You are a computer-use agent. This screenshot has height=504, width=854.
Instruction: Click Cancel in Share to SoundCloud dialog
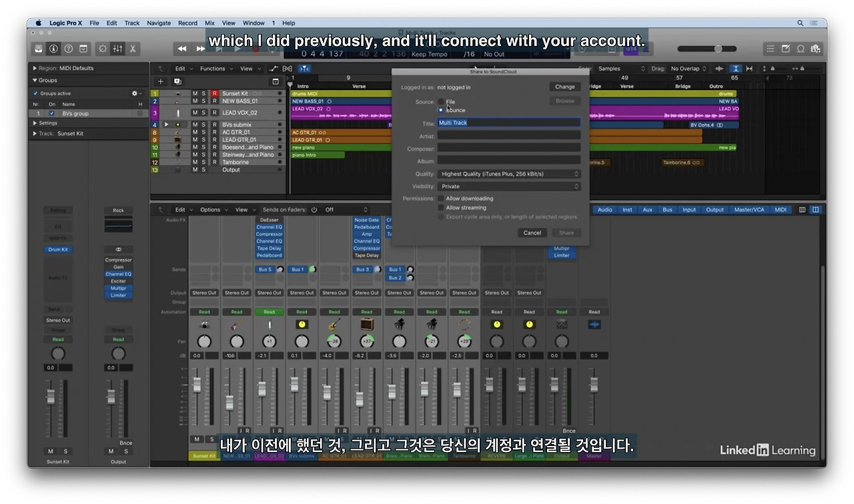pyautogui.click(x=532, y=233)
